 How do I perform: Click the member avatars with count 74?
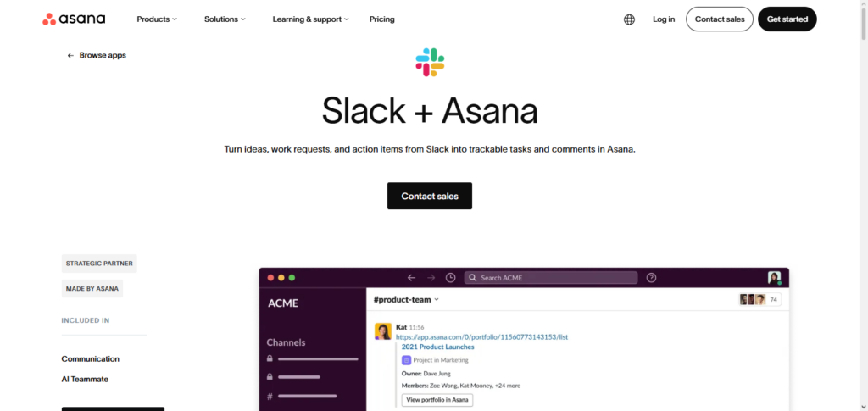(x=760, y=299)
